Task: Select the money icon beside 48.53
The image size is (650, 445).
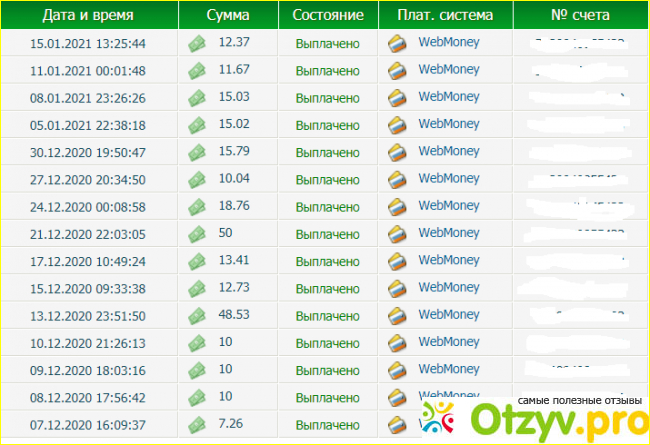Action: click(x=196, y=315)
